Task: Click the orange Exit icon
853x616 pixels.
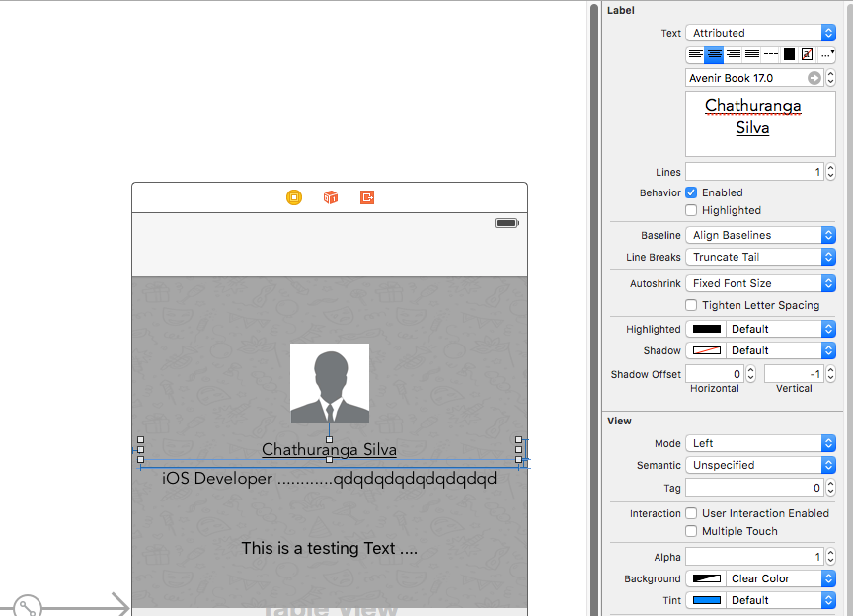Action: (367, 197)
